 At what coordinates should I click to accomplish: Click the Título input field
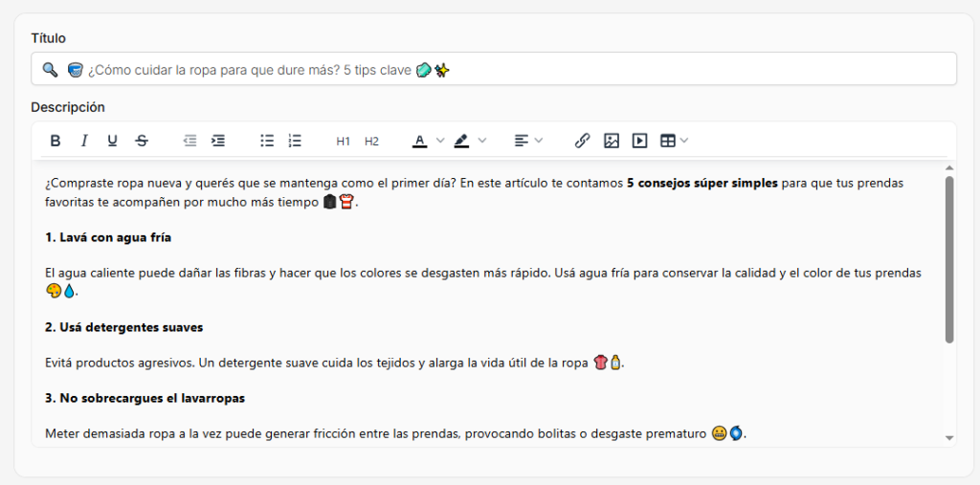pyautogui.click(x=494, y=70)
